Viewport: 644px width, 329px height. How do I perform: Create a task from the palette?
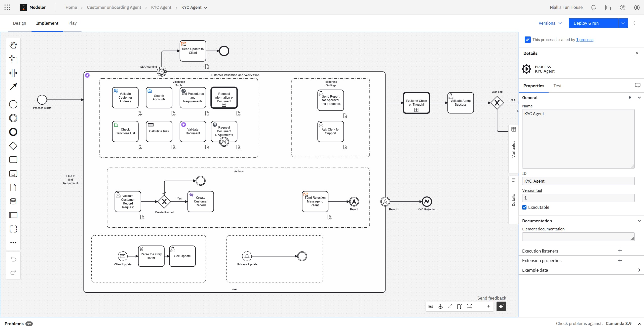[13, 160]
